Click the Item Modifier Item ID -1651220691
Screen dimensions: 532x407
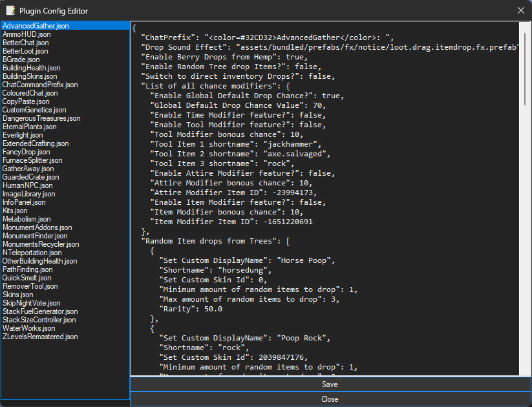tap(288, 222)
